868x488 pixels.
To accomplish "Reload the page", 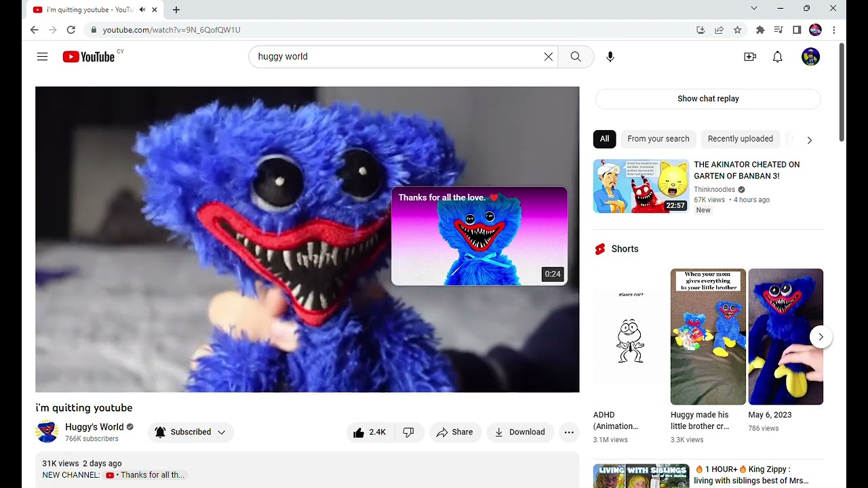I will click(x=71, y=30).
